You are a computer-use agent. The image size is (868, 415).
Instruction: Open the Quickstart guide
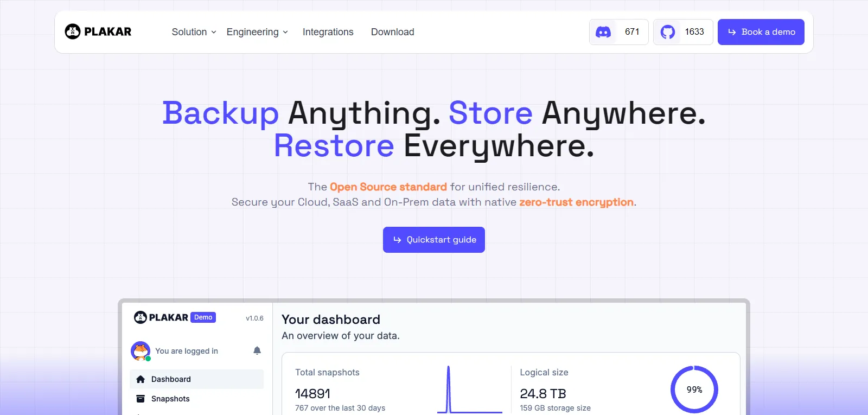point(433,240)
